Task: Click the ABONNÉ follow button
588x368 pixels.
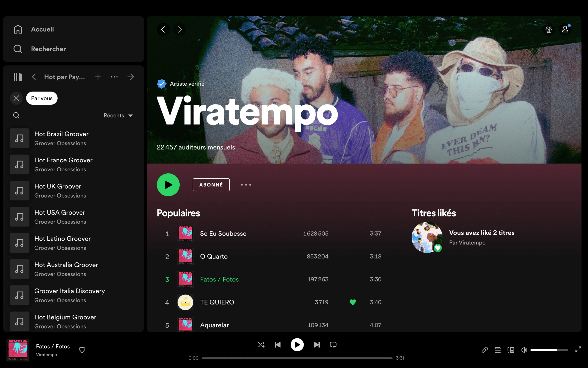Action: point(211,185)
